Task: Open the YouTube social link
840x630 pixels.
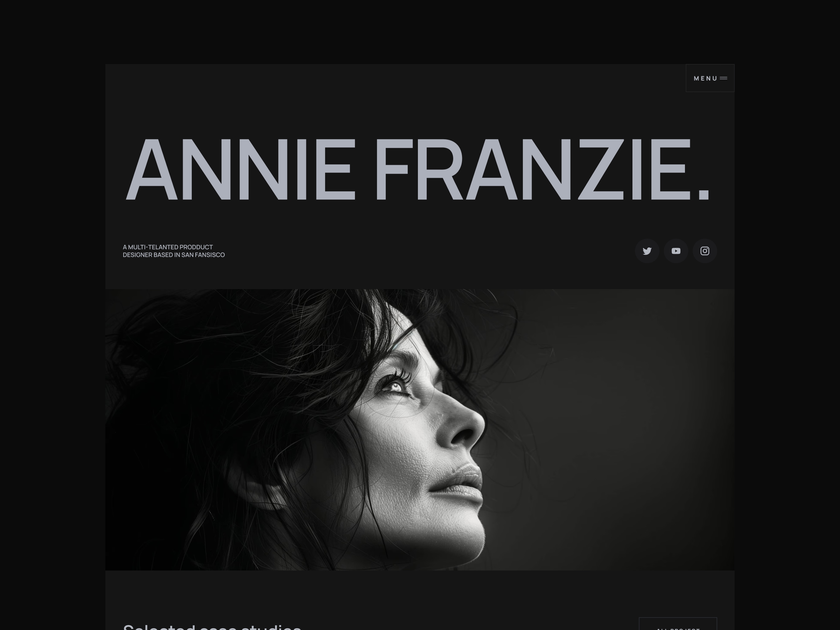Action: tap(676, 251)
